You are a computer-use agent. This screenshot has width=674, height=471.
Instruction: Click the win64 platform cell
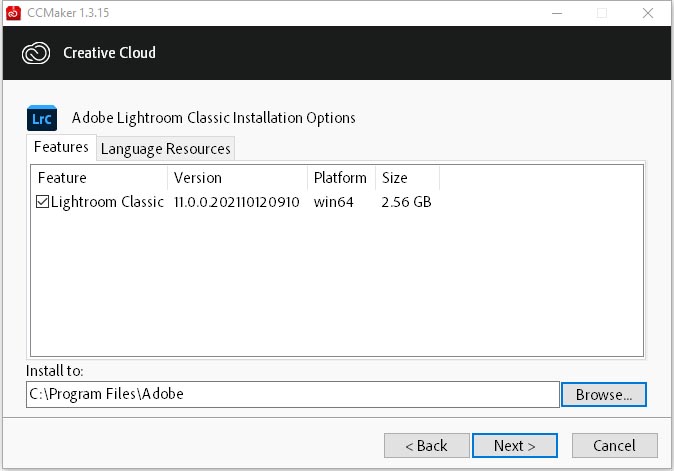334,202
